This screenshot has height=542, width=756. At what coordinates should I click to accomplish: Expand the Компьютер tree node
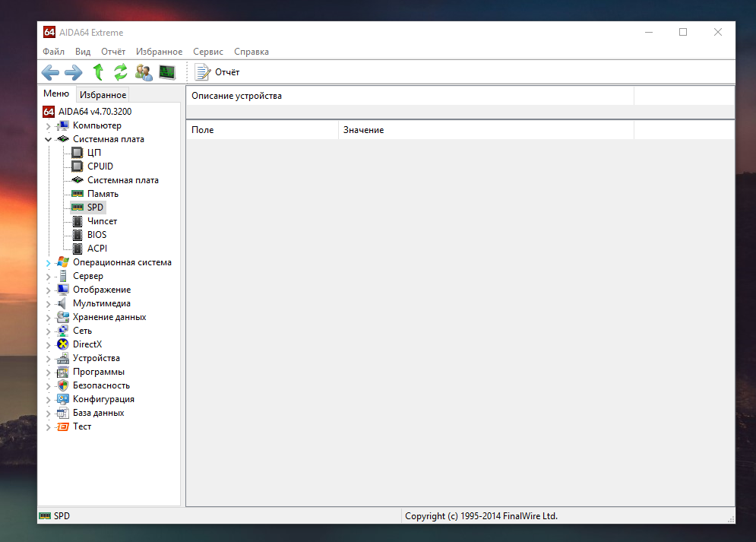coord(49,126)
